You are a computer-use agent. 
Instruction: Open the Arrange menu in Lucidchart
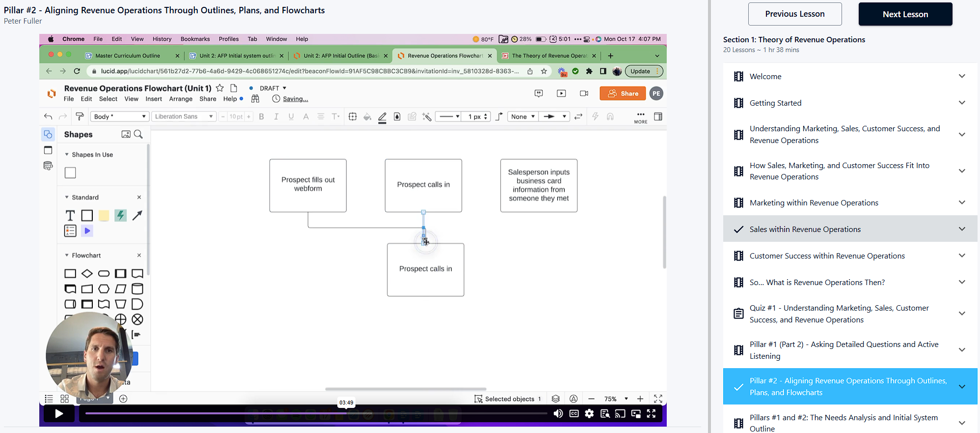click(181, 99)
